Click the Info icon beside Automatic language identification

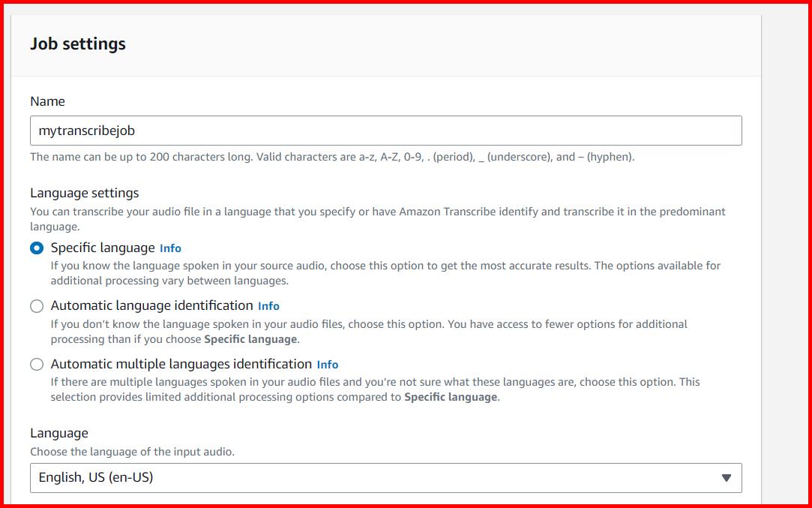click(x=268, y=306)
